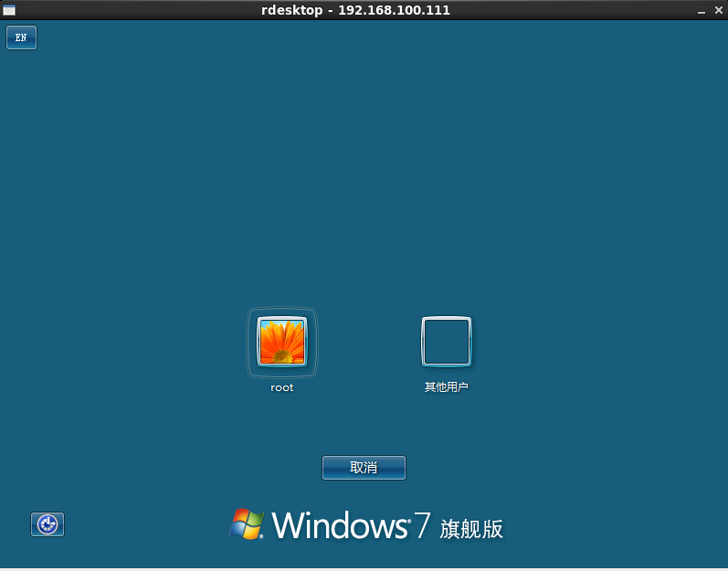Screen dimensions: 728x571
Task: Open the EN input language selector
Action: click(21, 37)
